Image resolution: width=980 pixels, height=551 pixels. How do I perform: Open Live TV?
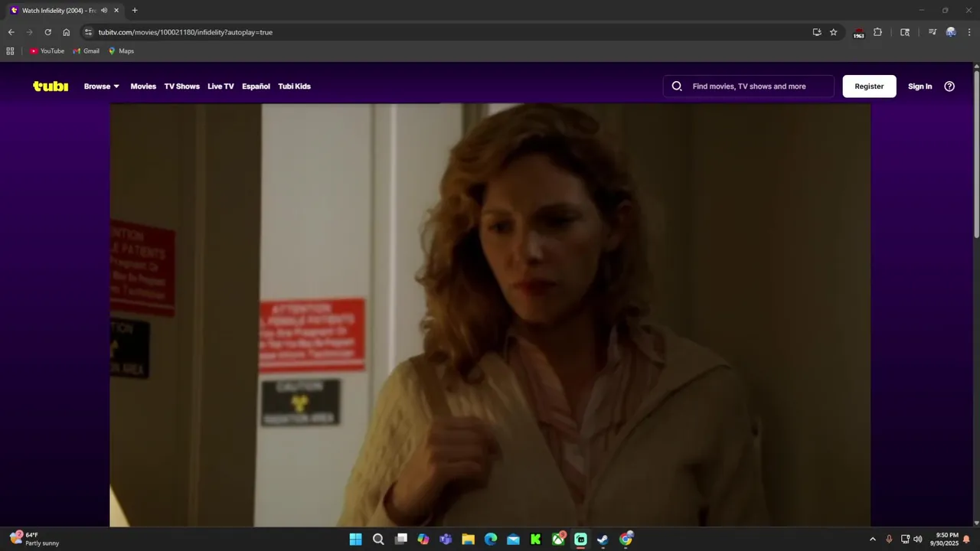pyautogui.click(x=220, y=86)
